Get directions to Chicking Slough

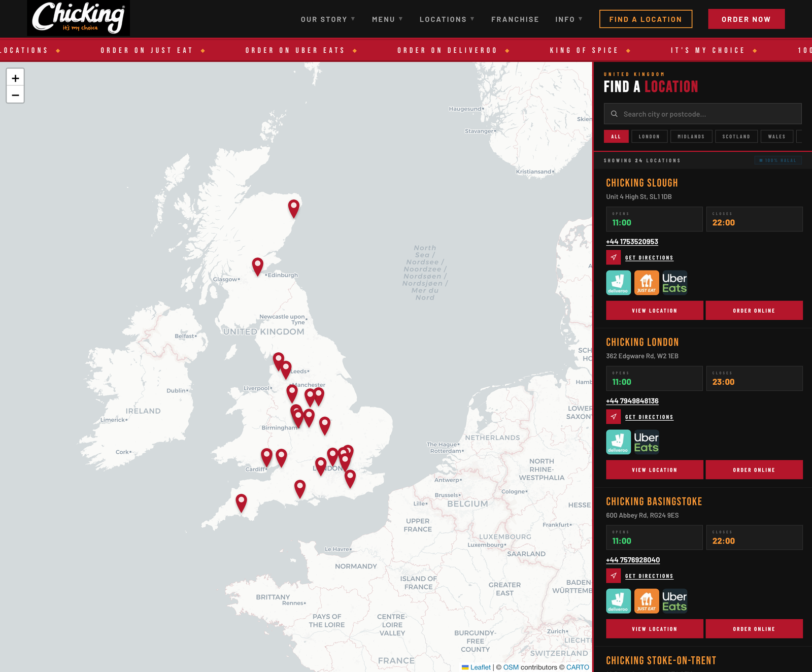pyautogui.click(x=649, y=258)
